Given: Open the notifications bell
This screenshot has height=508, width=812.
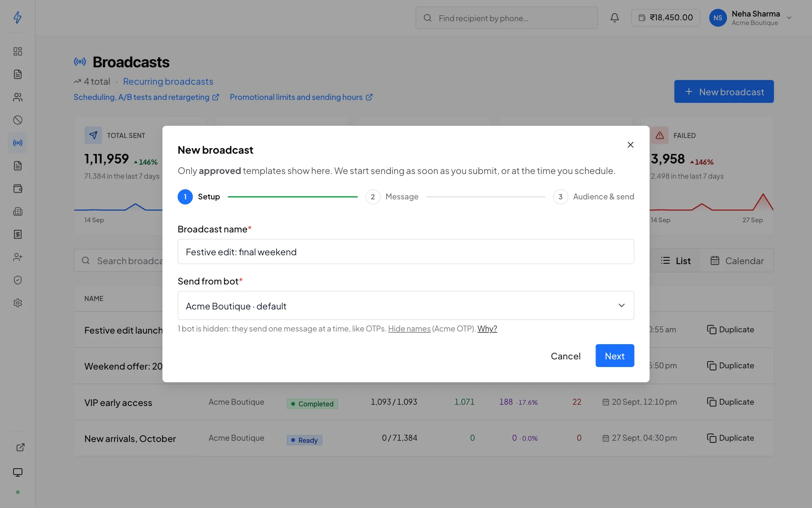Looking at the screenshot, I should point(614,18).
